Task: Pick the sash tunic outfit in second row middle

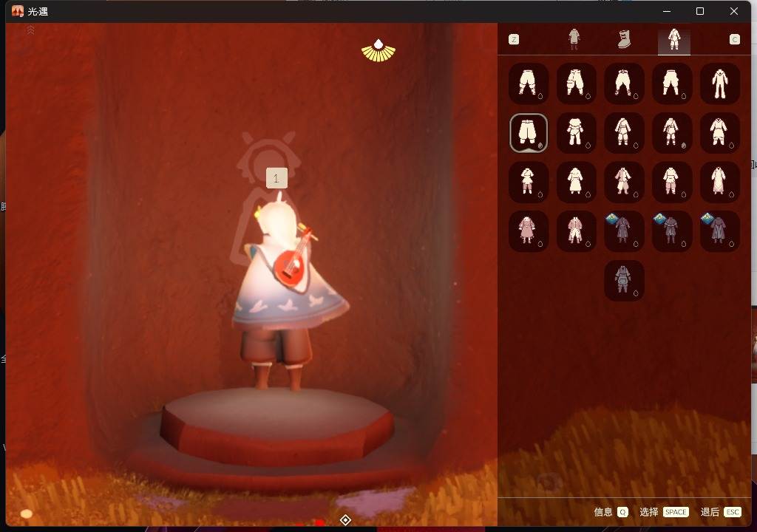Action: click(624, 133)
